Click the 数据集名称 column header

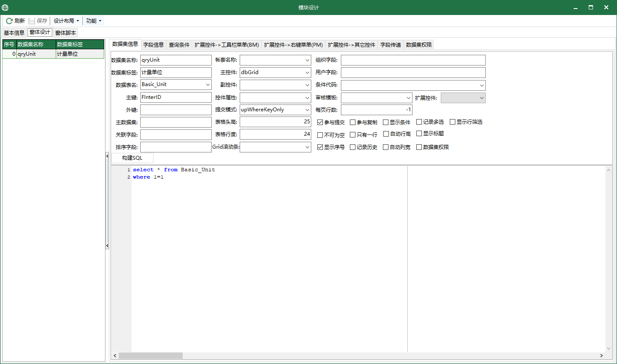[36, 45]
